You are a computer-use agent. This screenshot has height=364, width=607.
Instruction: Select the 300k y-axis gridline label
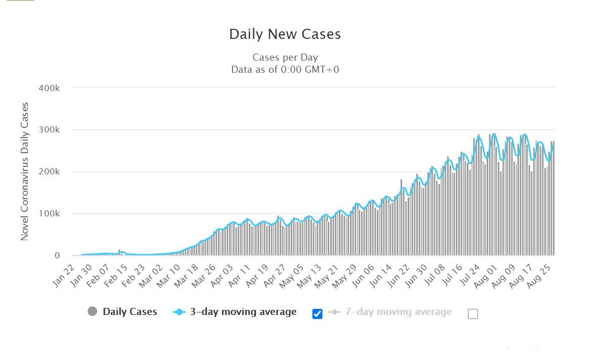tap(49, 130)
